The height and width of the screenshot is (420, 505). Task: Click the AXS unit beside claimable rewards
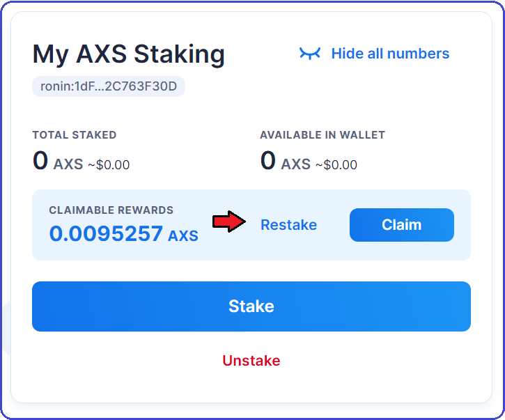click(183, 235)
